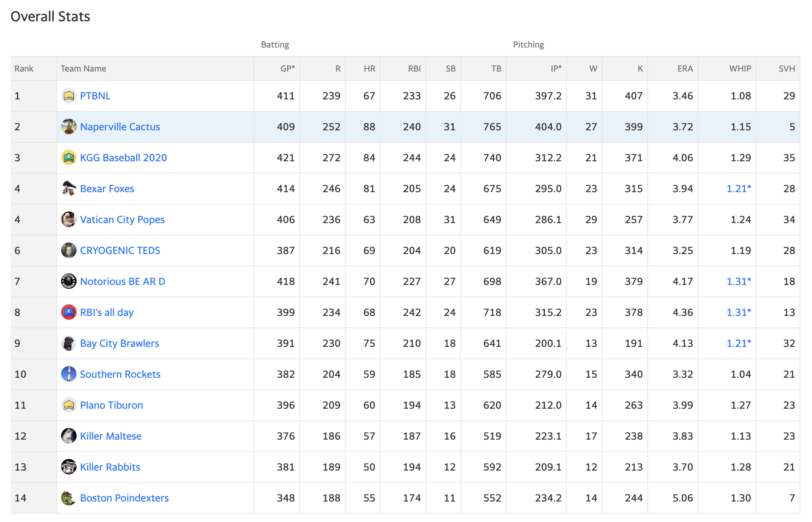Click the Killer Rabbits team avatar
Screen dimensions: 812x522
point(69,467)
